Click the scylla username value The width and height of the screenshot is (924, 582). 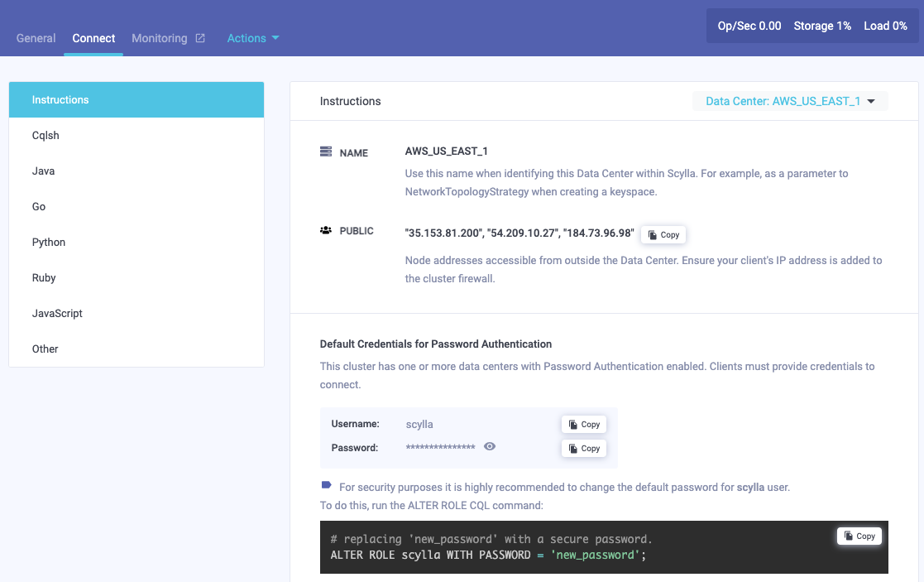(x=419, y=425)
